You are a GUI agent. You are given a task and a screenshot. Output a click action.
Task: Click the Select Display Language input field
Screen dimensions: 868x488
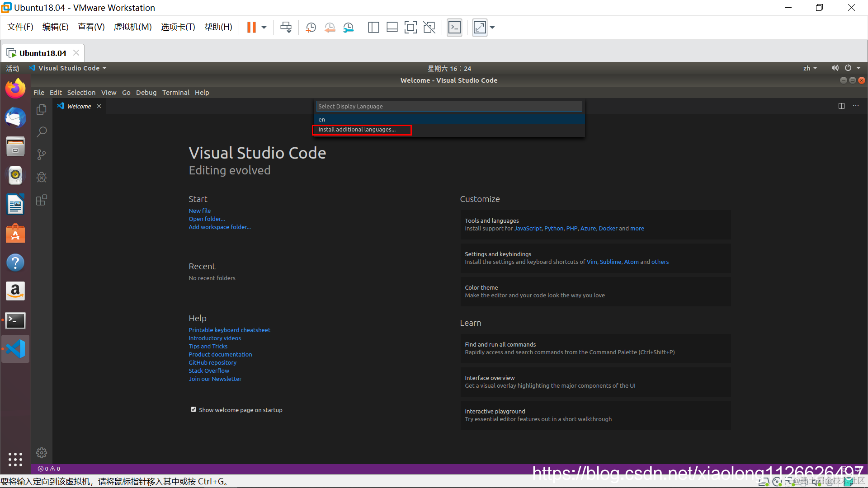[448, 106]
